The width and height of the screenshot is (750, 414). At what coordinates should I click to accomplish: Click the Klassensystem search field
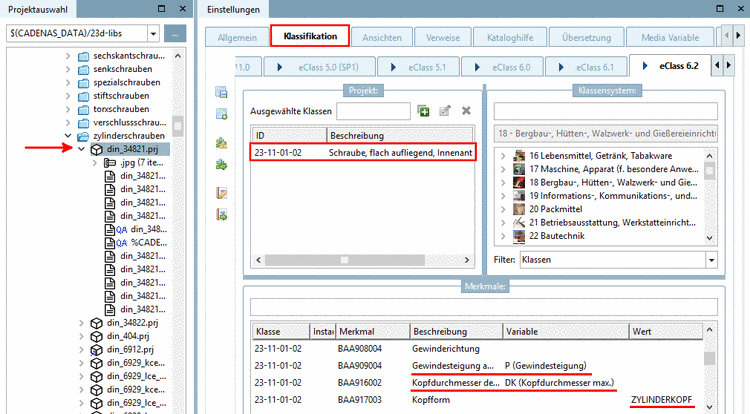[x=606, y=111]
